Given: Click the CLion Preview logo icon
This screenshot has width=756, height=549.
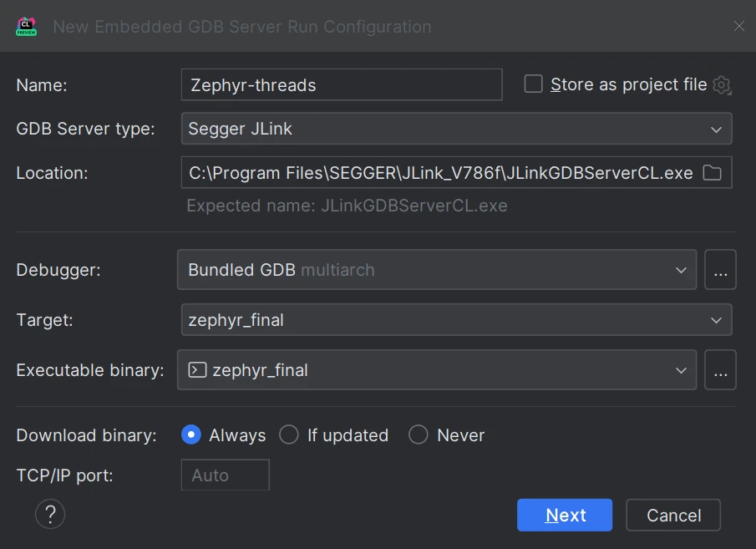Looking at the screenshot, I should (x=26, y=27).
